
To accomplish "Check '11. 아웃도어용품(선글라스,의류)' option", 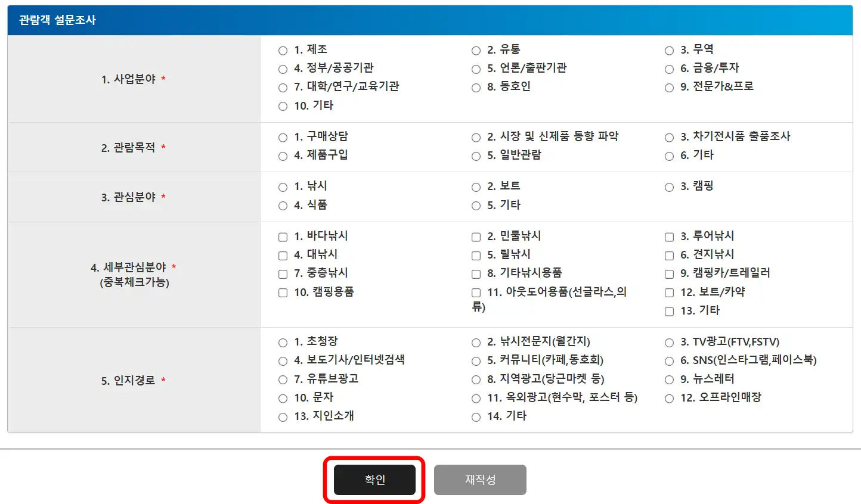I will click(475, 293).
